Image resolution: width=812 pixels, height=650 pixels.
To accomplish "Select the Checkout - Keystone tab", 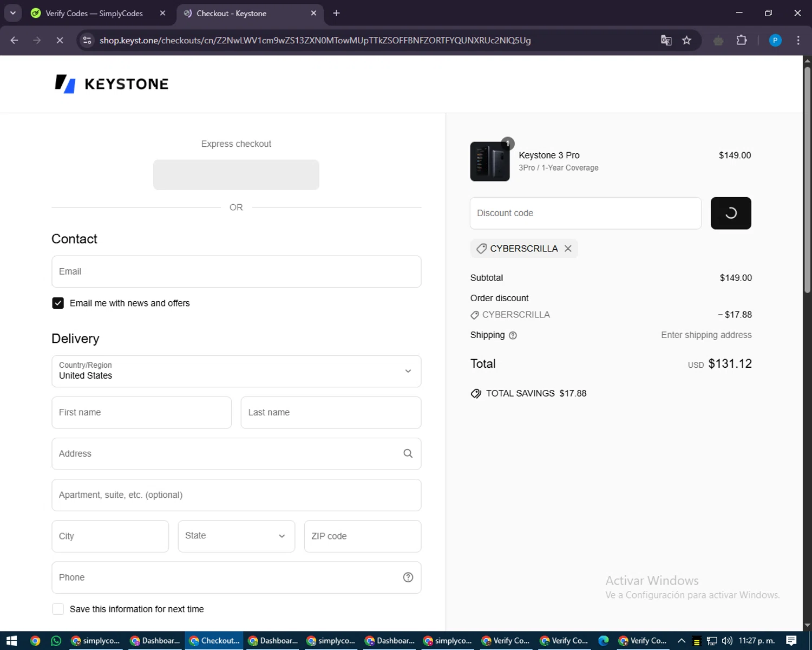I will (232, 13).
